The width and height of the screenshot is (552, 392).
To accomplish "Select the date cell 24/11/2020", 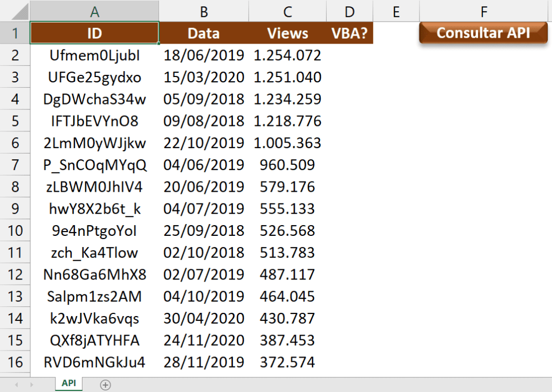I will click(203, 340).
